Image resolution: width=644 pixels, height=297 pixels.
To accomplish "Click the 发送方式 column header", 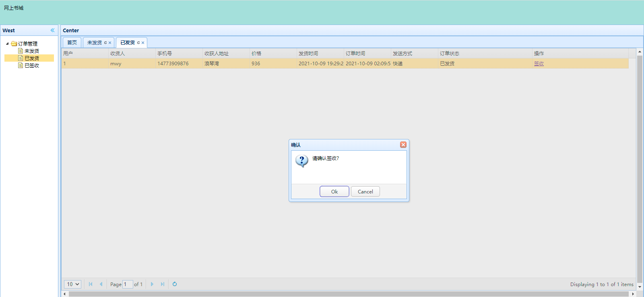I will 415,53.
